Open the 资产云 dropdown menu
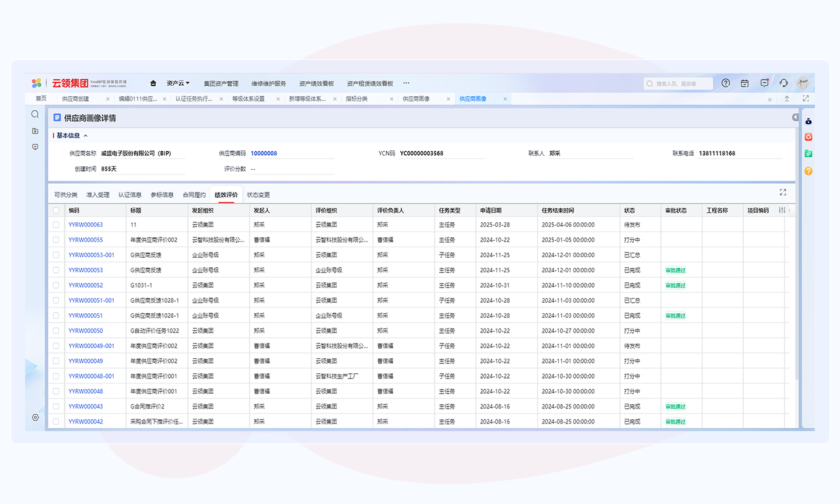Image resolution: width=840 pixels, height=504 pixels. pyautogui.click(x=178, y=83)
